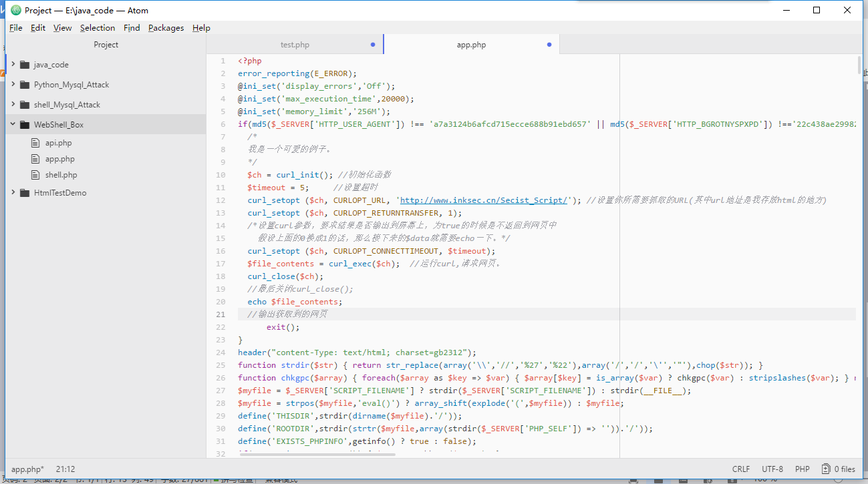
Task: Click the java_code folder icon
Action: coord(25,65)
